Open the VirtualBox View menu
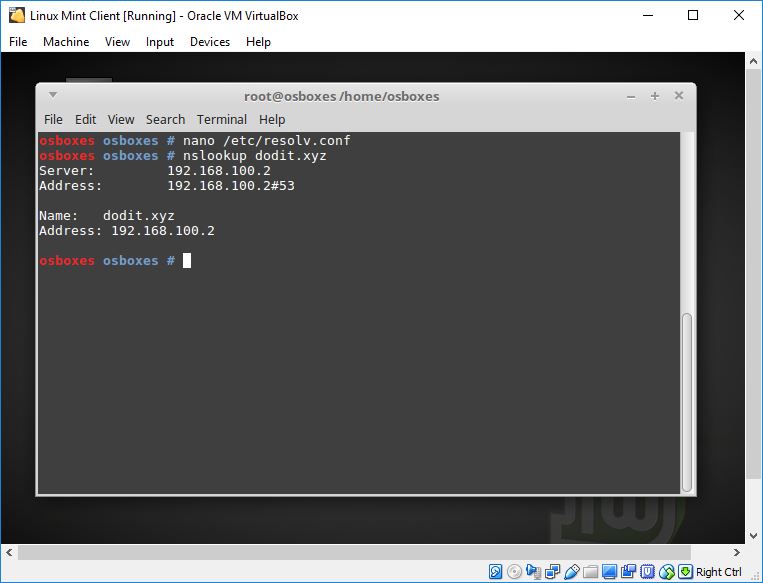 point(117,42)
